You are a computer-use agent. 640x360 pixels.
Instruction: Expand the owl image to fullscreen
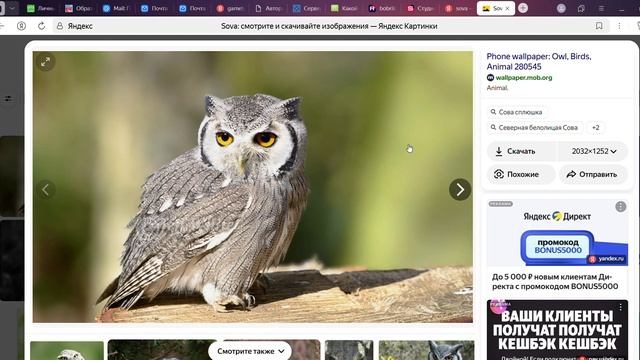pos(45,62)
